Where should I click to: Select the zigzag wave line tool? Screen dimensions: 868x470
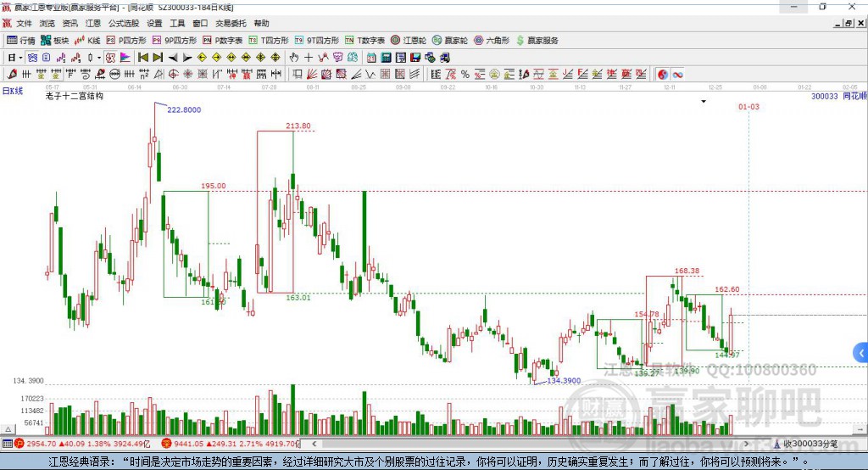click(x=370, y=75)
